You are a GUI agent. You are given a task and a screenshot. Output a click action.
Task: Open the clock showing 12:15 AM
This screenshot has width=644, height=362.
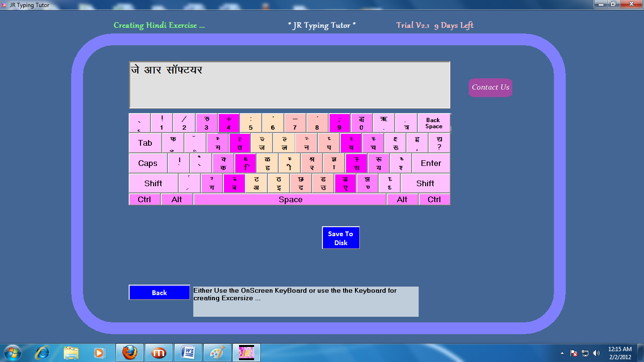click(620, 353)
